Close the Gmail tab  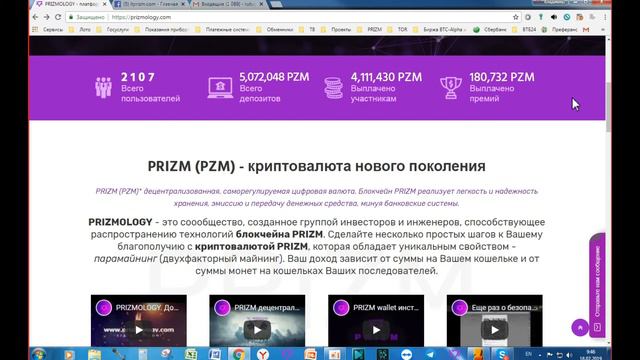pyautogui.click(x=261, y=4)
